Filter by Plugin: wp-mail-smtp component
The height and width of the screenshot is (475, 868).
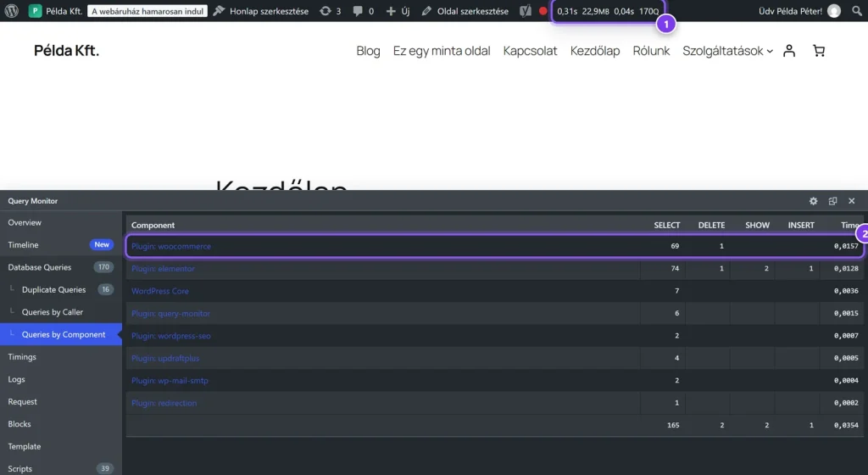[x=170, y=381]
